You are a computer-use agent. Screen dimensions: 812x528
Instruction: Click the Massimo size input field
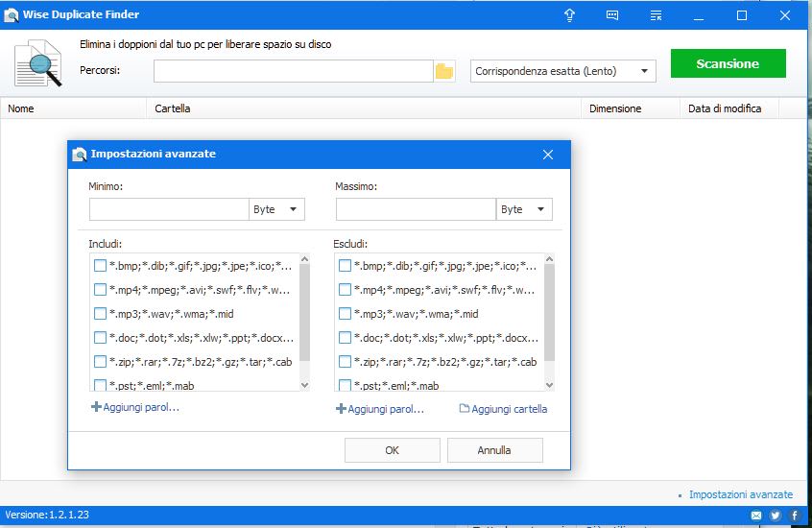pyautogui.click(x=416, y=209)
